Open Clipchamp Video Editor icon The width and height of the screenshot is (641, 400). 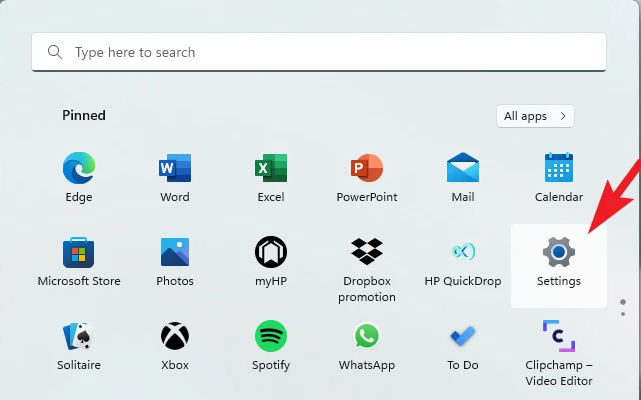click(x=559, y=336)
